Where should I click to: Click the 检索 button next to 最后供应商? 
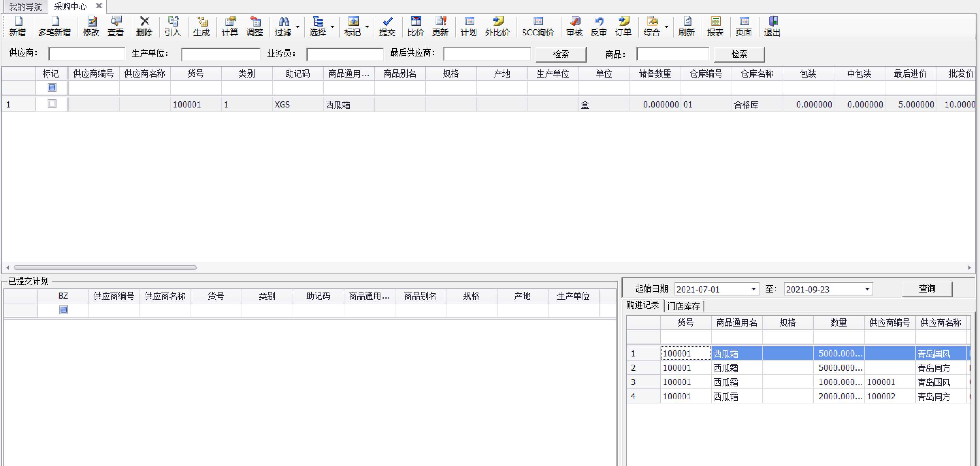click(x=561, y=54)
